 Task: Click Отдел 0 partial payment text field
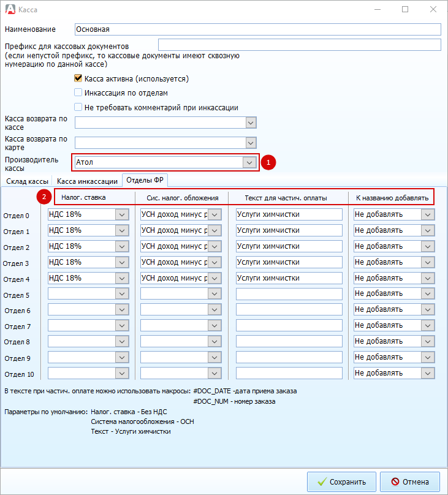[289, 214]
